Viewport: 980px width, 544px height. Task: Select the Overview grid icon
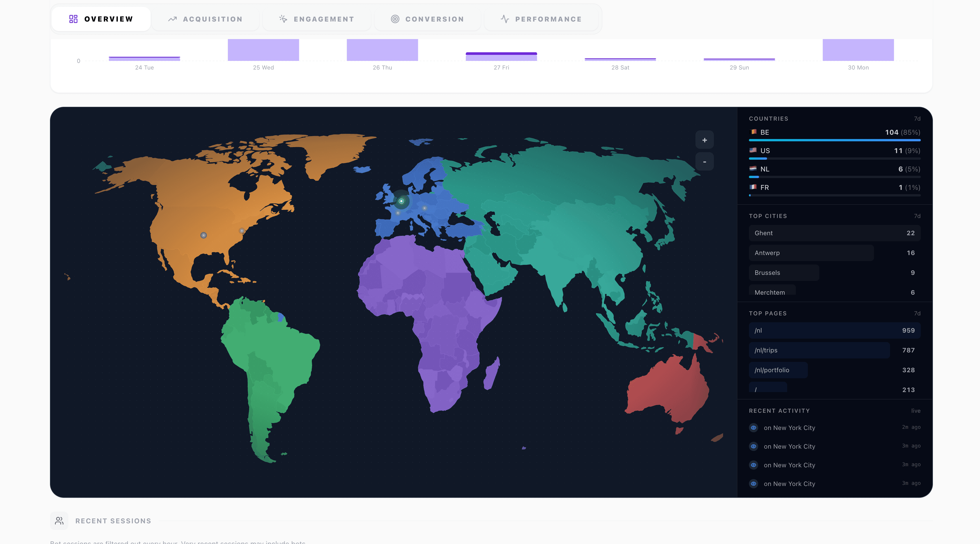[73, 19]
